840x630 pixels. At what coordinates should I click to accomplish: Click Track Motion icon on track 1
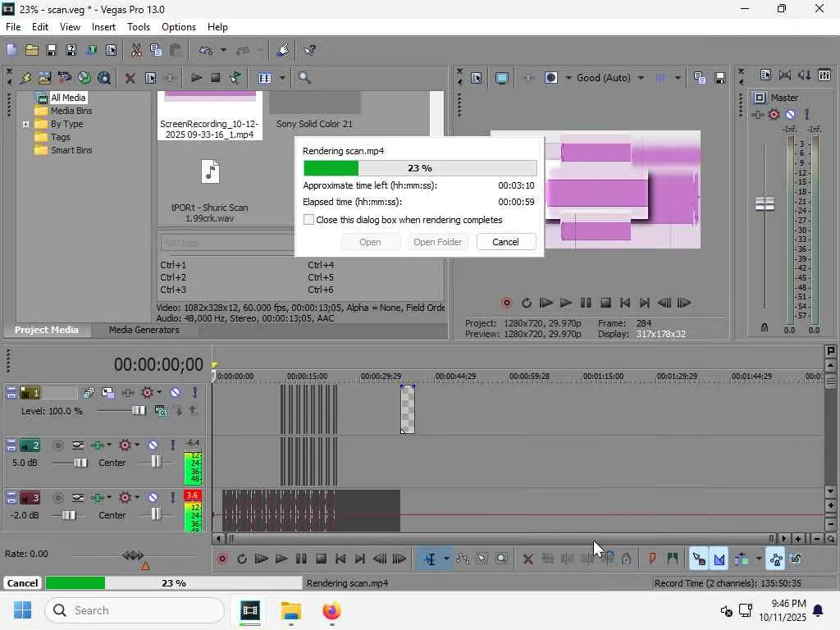click(107, 393)
